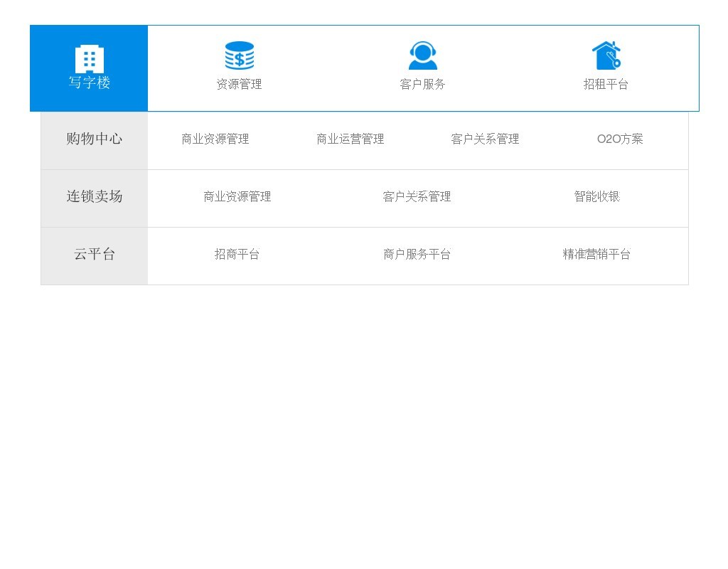728x569 pixels.
Task: Open the O2O方案 link
Action: (x=620, y=139)
